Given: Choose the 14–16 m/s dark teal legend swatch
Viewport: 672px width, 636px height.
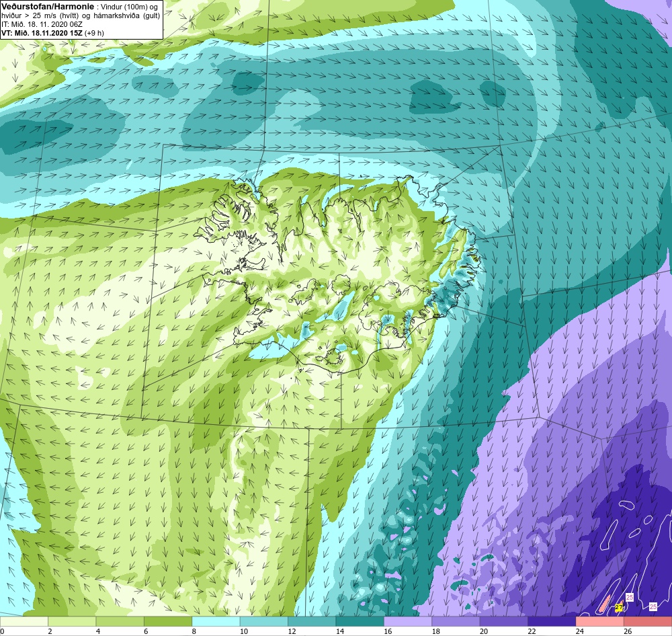Looking at the screenshot, I should pyautogui.click(x=360, y=622).
